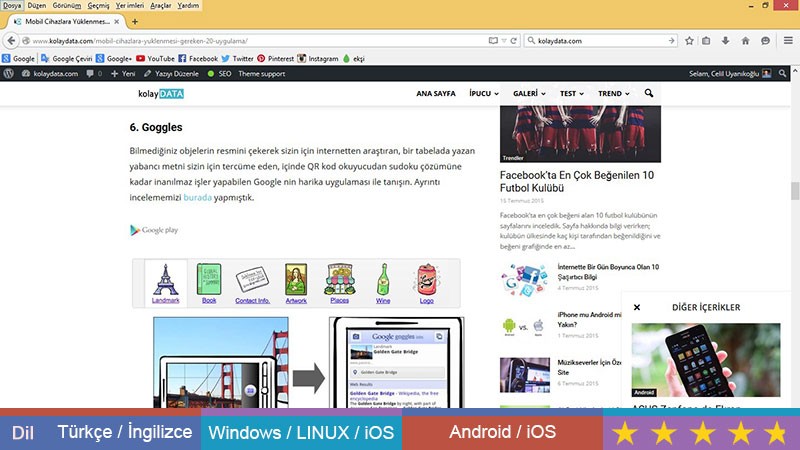Expand the TEST navigation dropdown

tap(571, 93)
